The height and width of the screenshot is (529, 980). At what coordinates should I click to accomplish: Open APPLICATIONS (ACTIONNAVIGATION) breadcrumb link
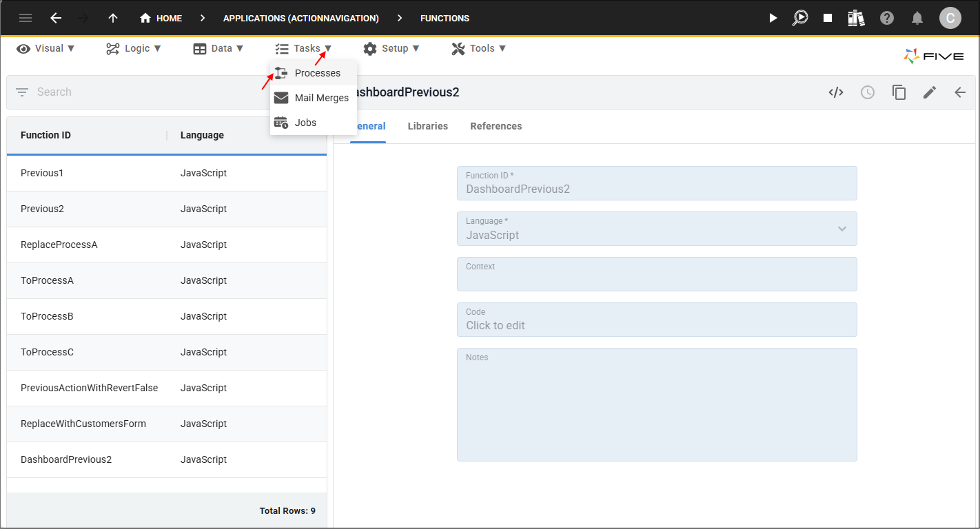(301, 18)
